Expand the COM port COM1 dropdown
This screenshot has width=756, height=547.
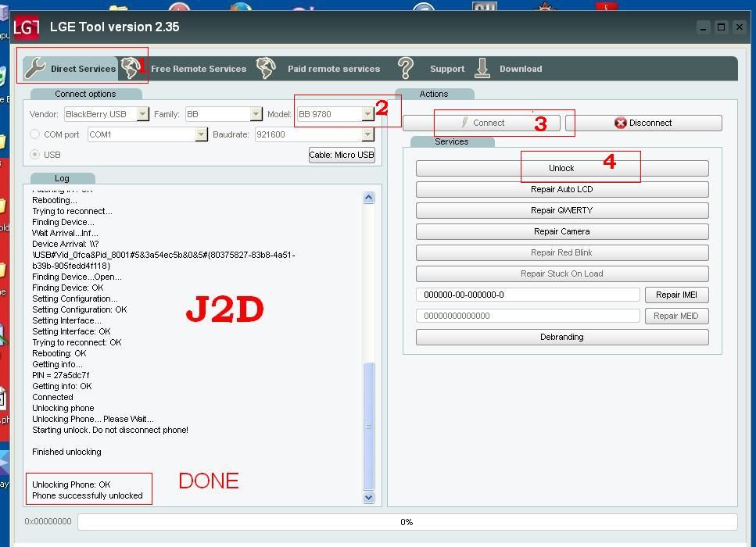pyautogui.click(x=202, y=134)
